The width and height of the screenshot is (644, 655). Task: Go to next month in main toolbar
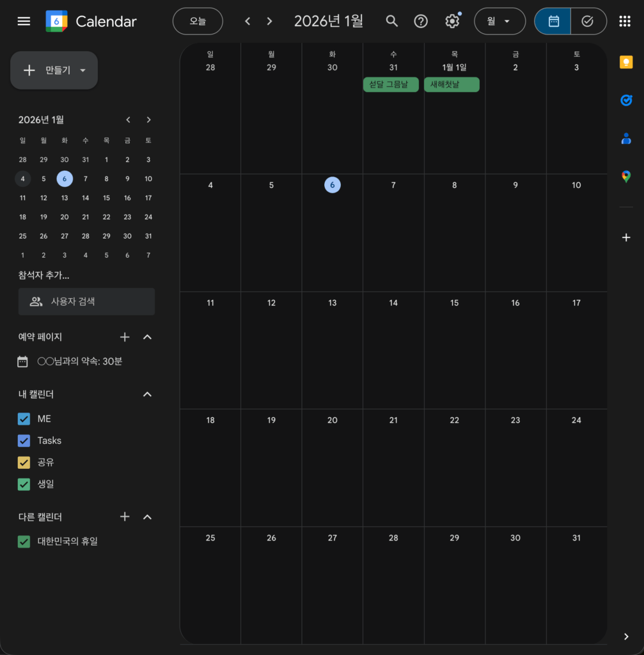269,21
